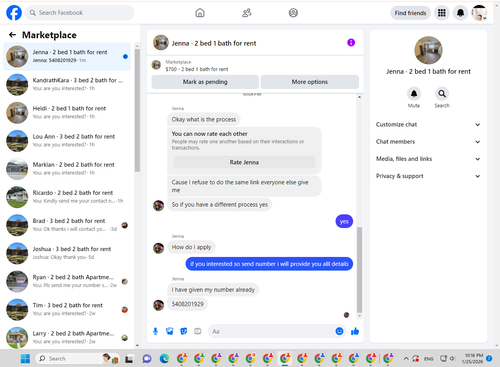
Task: Open the Home feed icon
Action: coord(200,13)
